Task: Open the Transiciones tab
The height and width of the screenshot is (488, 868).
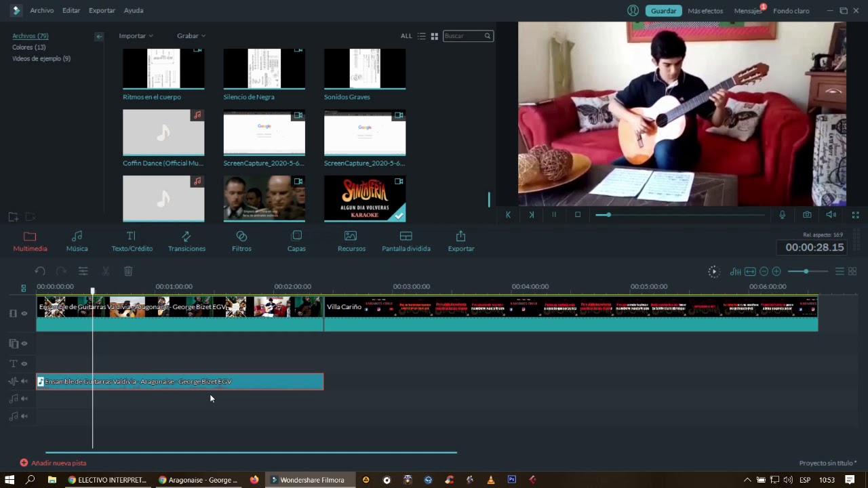Action: tap(186, 241)
